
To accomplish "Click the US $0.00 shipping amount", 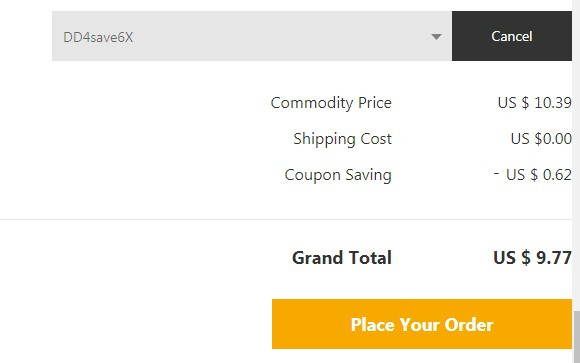I will click(x=541, y=139).
